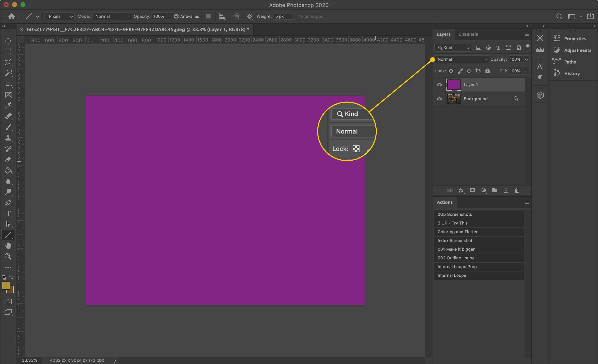This screenshot has width=598, height=364.
Task: Select the Crop tool
Action: tap(8, 84)
